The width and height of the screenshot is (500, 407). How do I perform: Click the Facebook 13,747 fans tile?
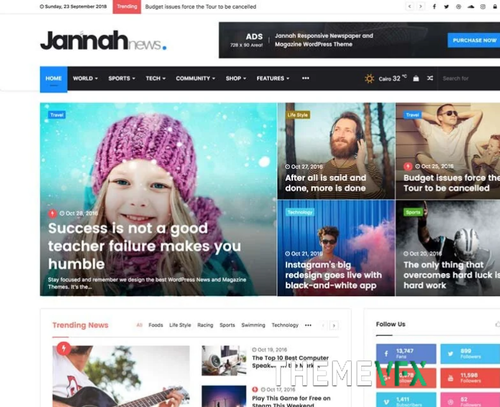click(406, 354)
